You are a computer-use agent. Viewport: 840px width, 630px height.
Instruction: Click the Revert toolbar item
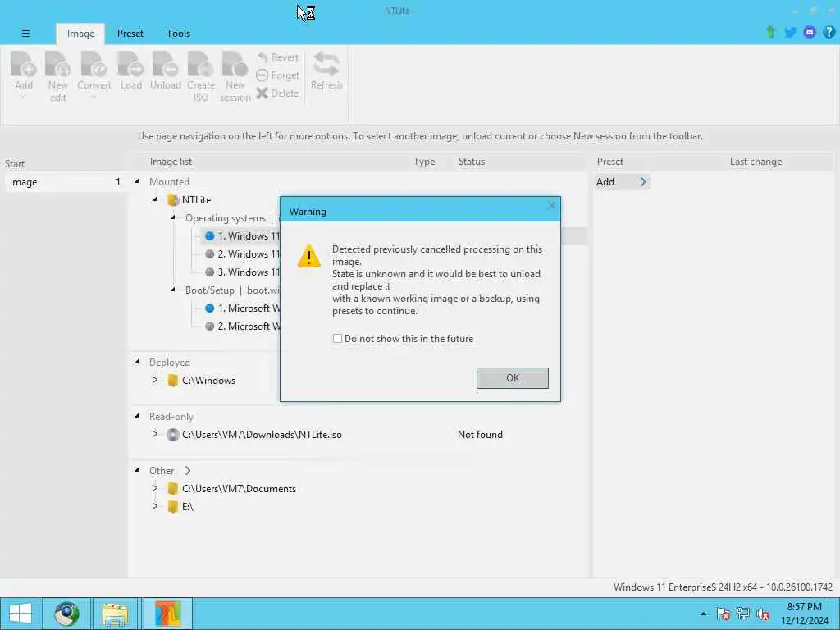click(277, 57)
